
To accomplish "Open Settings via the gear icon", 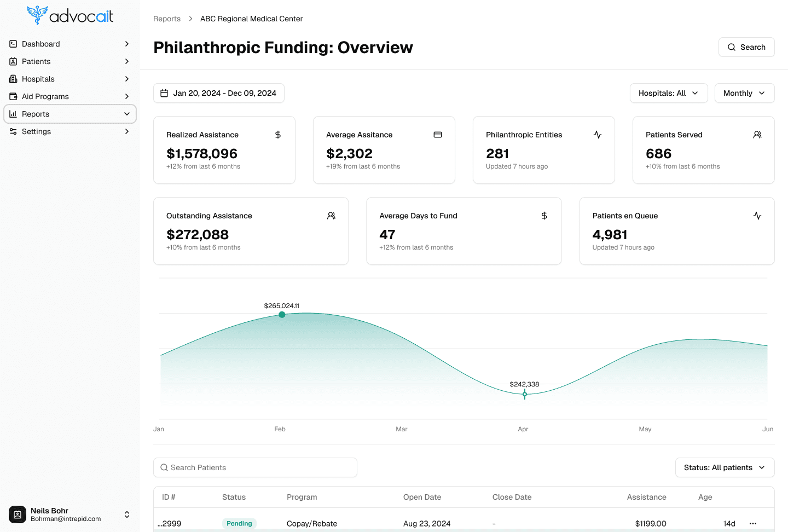I will click(x=13, y=131).
